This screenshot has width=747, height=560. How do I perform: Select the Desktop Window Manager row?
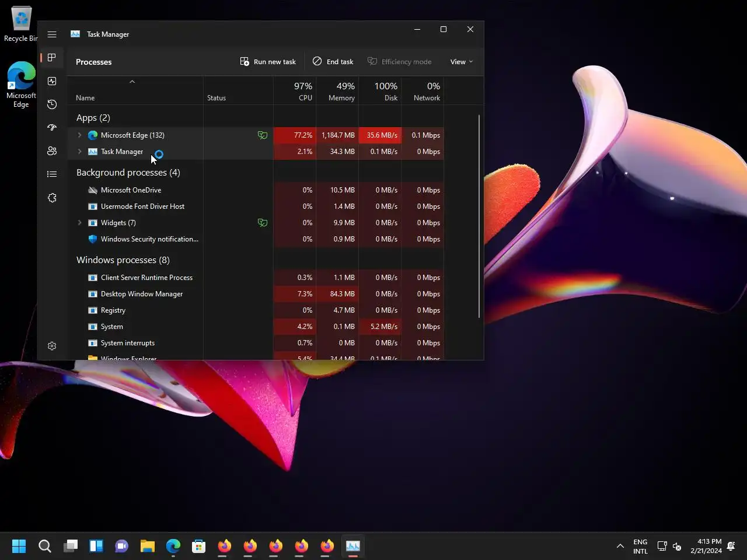[256, 294]
